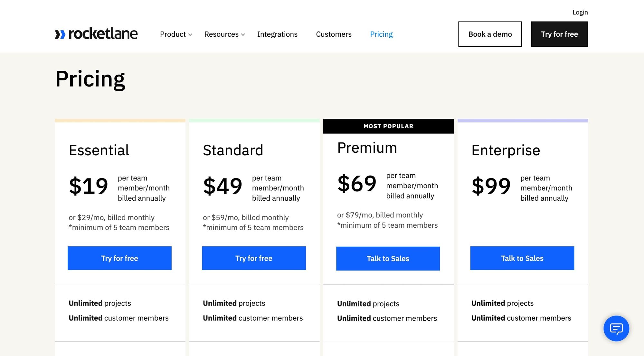Click the Essential plan heading
Viewport: 644px width, 356px height.
tap(99, 150)
